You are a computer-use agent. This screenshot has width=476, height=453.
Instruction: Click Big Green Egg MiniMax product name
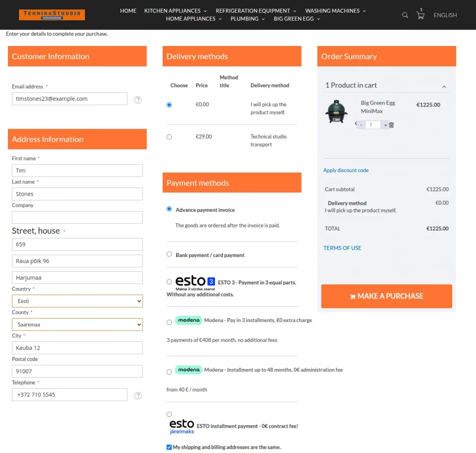click(x=378, y=107)
